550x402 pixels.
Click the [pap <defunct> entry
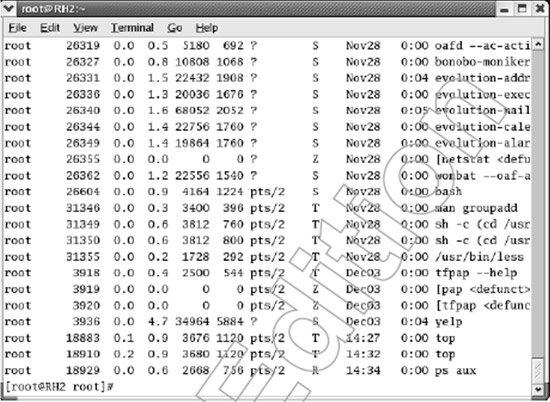click(482, 289)
